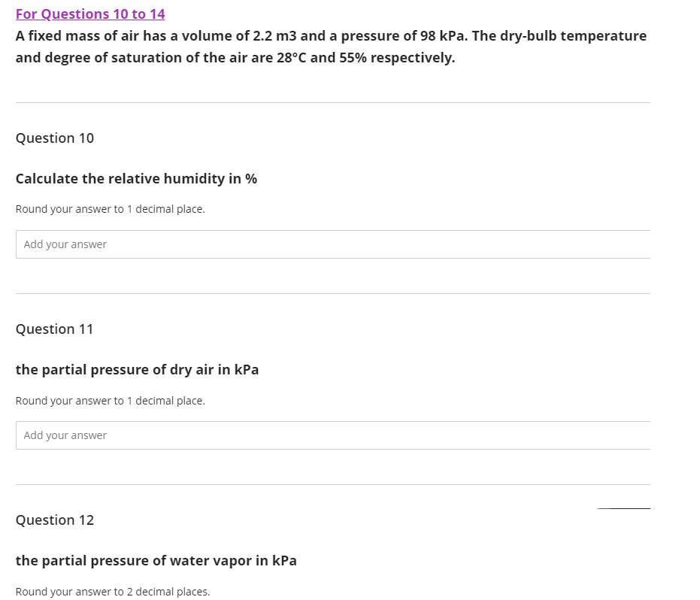
Task: Click "the partial pressure of dry air" prompt
Action: coord(137,370)
